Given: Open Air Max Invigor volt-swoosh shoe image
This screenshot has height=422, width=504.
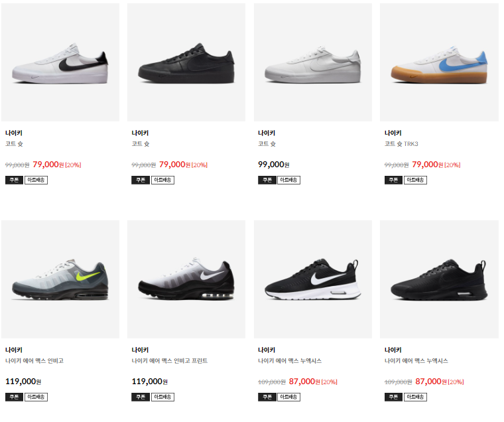Looking at the screenshot, I should (60, 279).
